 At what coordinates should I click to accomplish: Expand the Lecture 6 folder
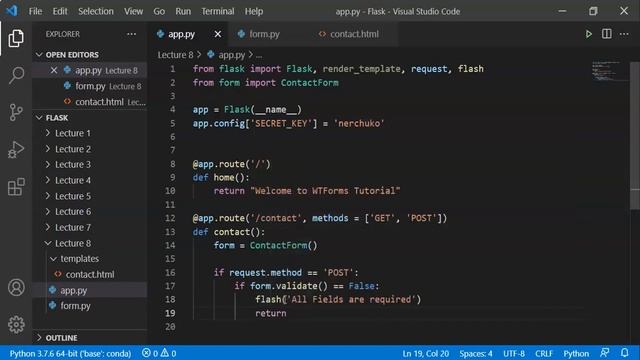click(48, 211)
